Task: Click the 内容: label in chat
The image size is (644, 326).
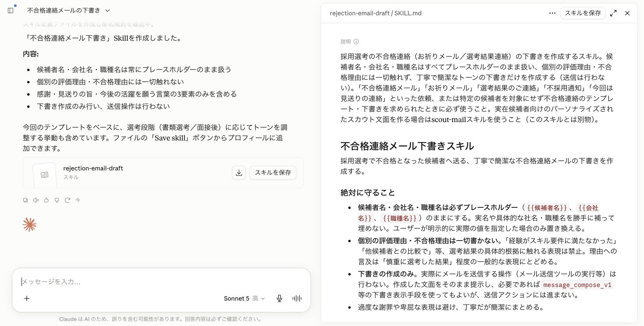Action: coord(31,54)
